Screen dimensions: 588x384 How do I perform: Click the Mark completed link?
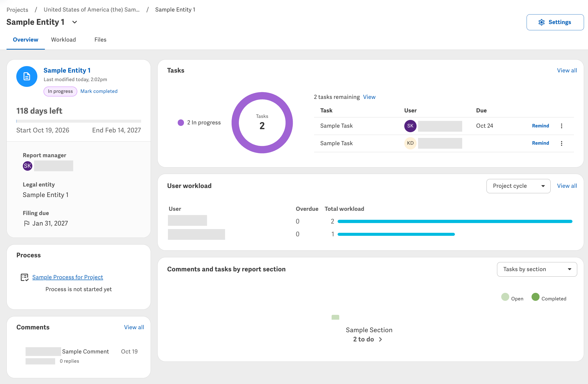click(x=99, y=91)
